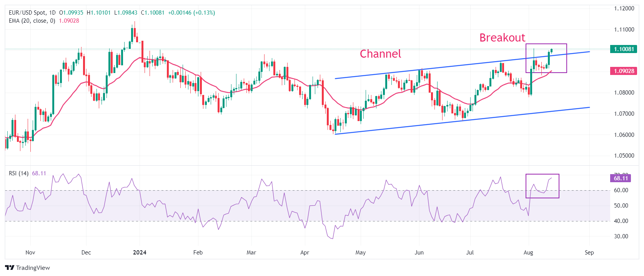This screenshot has width=644, height=276.
Task: Click the 1.12000 price scale label
Action: click(x=624, y=8)
